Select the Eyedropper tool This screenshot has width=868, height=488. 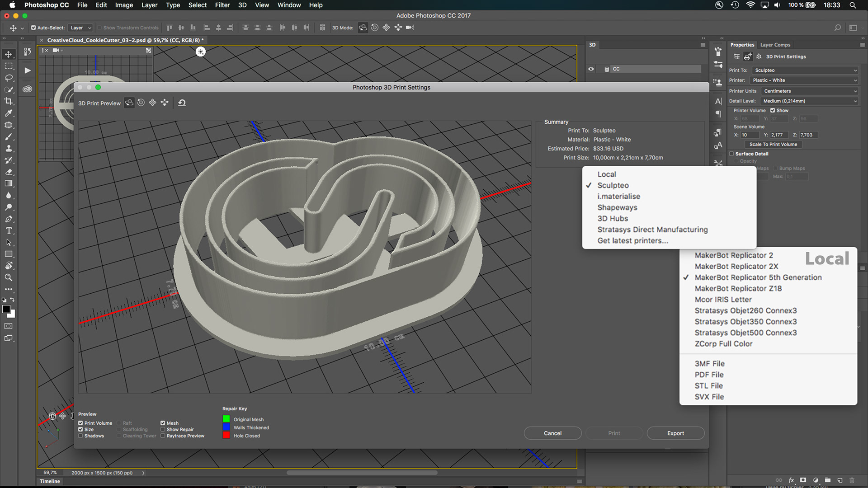(x=9, y=113)
